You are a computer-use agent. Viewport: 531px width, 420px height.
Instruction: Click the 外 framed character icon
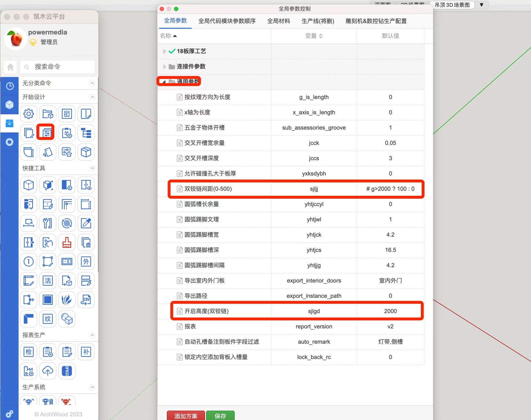point(86,262)
